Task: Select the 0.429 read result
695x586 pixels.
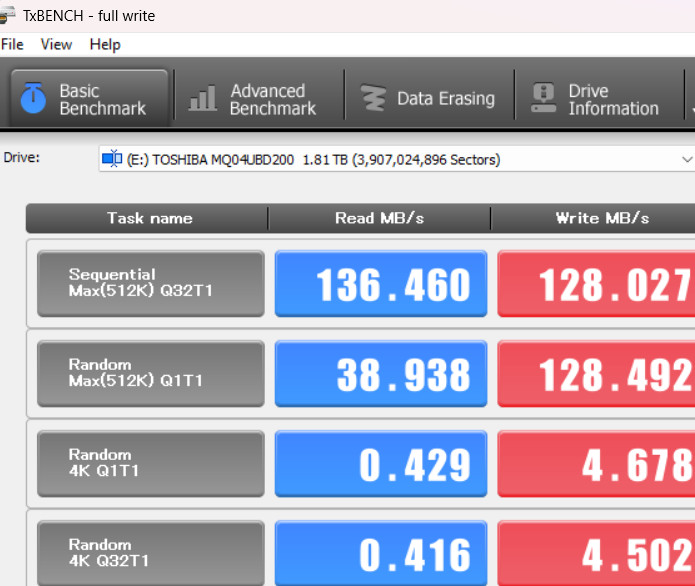Action: click(381, 464)
